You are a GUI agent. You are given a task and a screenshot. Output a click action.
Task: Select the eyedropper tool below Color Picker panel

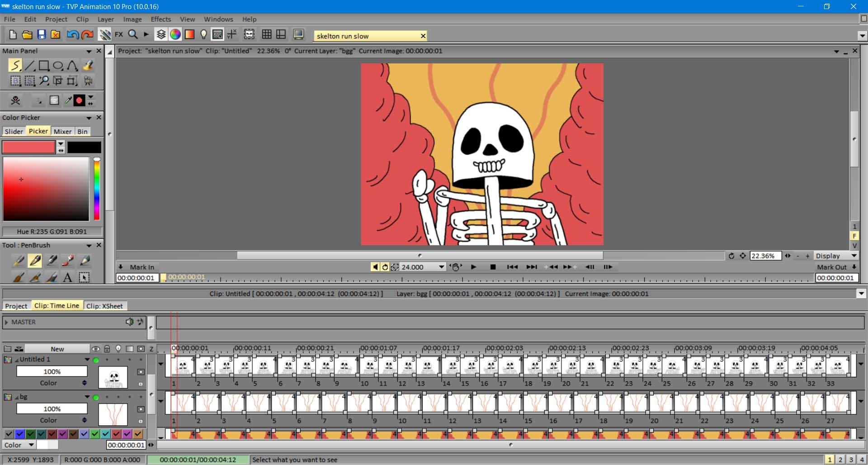69,100
